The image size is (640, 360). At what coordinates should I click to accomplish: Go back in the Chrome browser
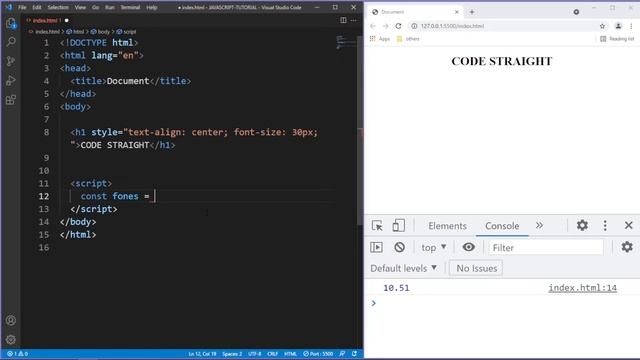point(373,26)
